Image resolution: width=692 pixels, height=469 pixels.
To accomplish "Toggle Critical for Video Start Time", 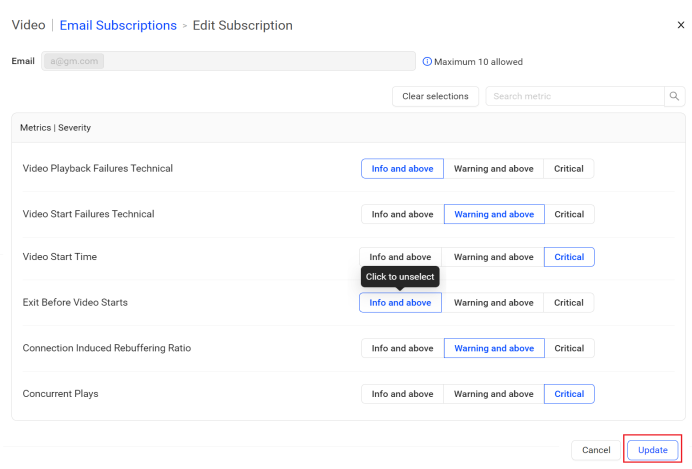I will (x=569, y=257).
